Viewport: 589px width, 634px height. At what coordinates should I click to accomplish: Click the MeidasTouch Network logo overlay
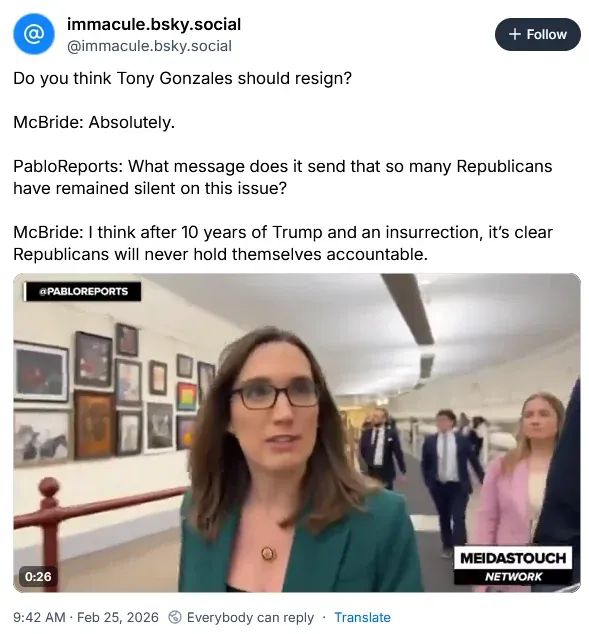(x=513, y=566)
